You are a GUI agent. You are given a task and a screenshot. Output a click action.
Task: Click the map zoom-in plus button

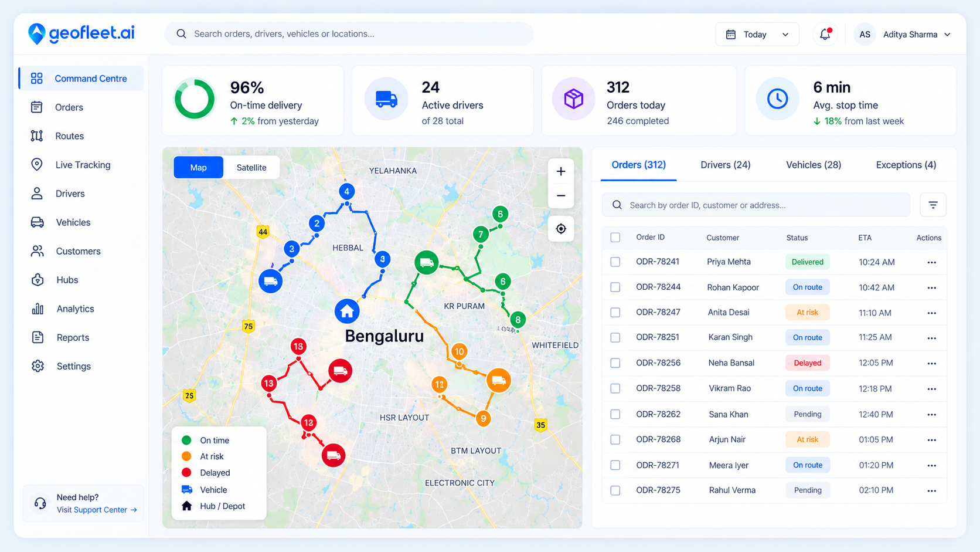561,171
